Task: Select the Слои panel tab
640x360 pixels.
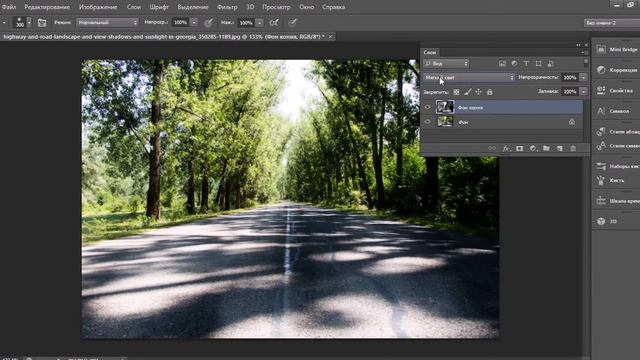Action: [x=430, y=52]
